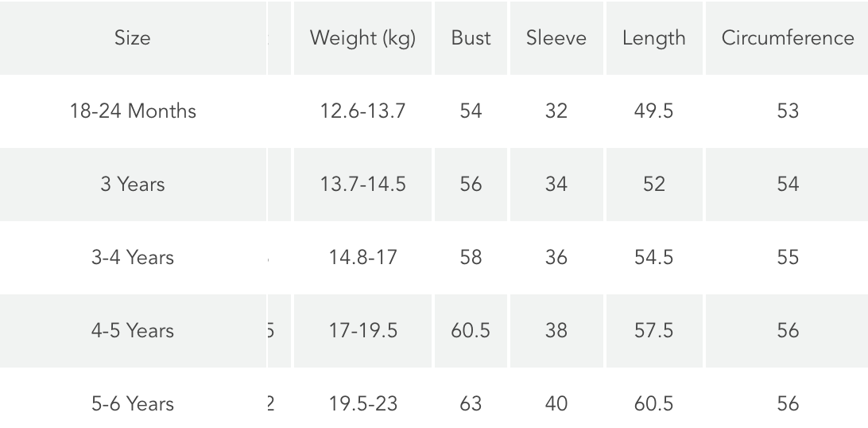The image size is (868, 428).
Task: Select sleeve value 36 for 3-4 Years
Action: (x=556, y=257)
